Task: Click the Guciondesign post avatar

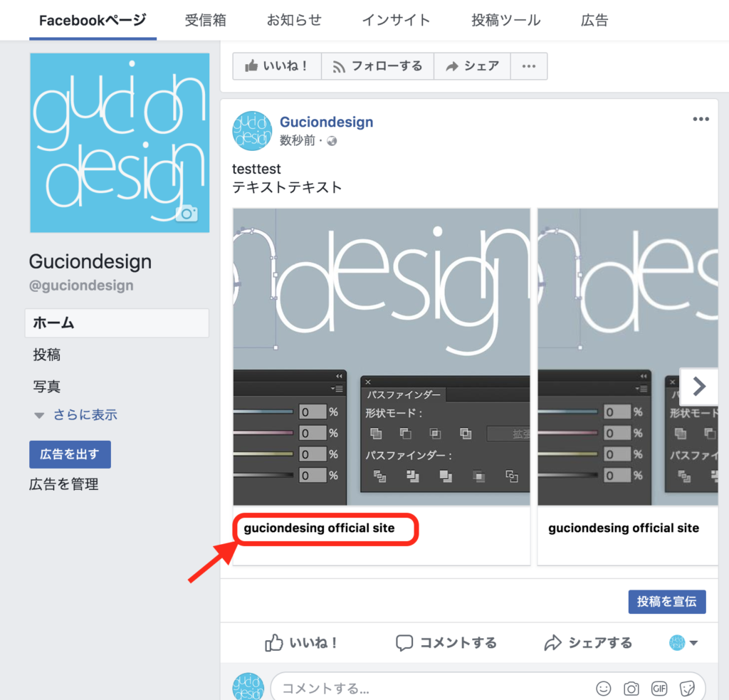Action: 252,131
